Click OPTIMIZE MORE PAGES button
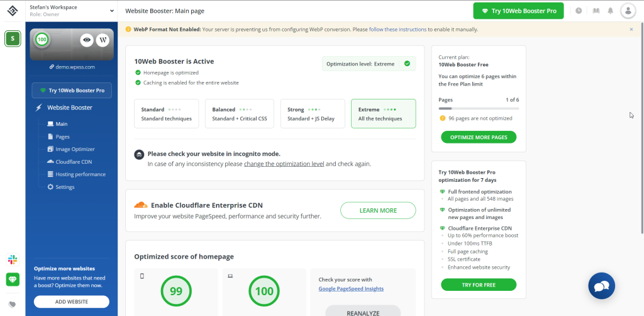The image size is (644, 316). point(479,137)
